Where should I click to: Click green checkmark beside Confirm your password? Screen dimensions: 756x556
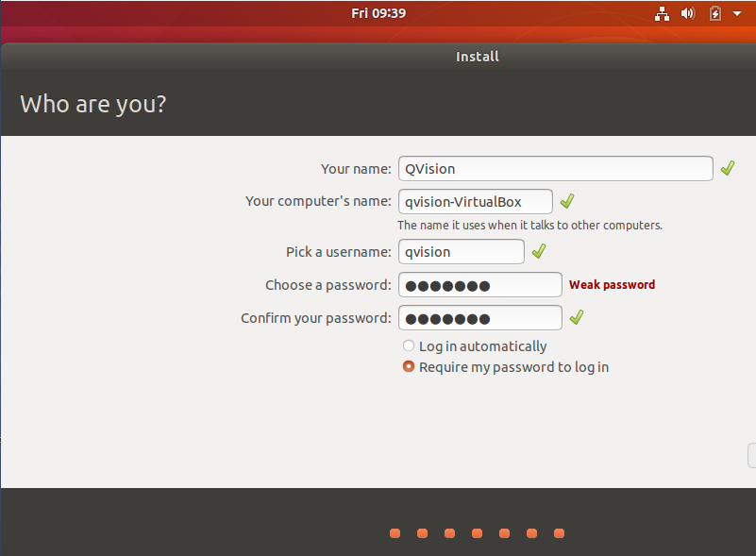(x=577, y=318)
